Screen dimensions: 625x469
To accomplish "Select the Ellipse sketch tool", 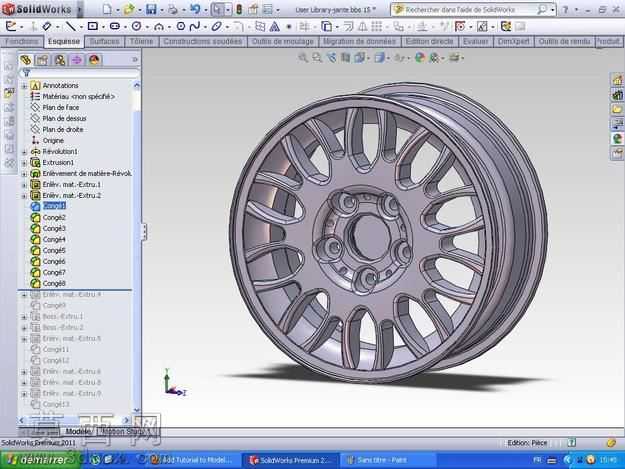I will point(216,27).
